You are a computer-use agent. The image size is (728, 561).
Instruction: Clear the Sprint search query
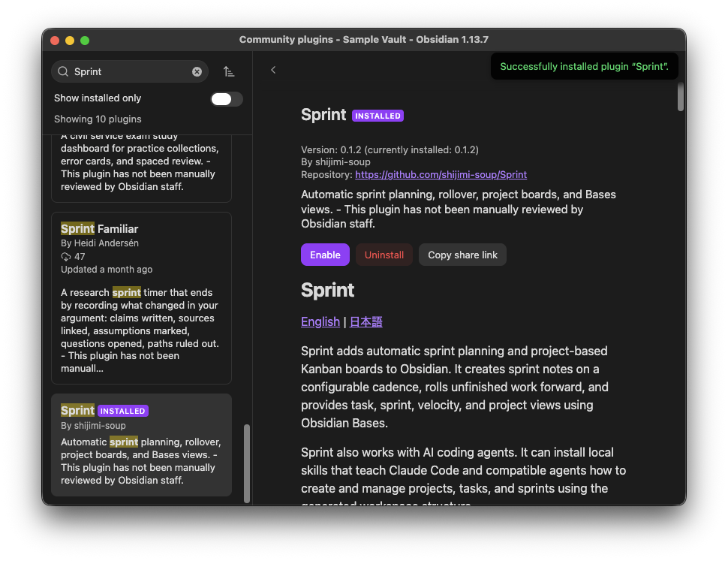pos(197,71)
